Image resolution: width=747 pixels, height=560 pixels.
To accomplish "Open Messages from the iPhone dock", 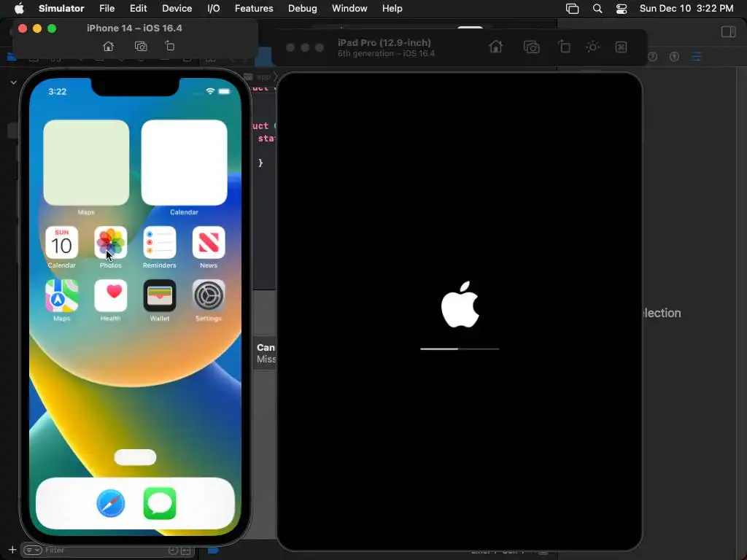I will coord(160,503).
